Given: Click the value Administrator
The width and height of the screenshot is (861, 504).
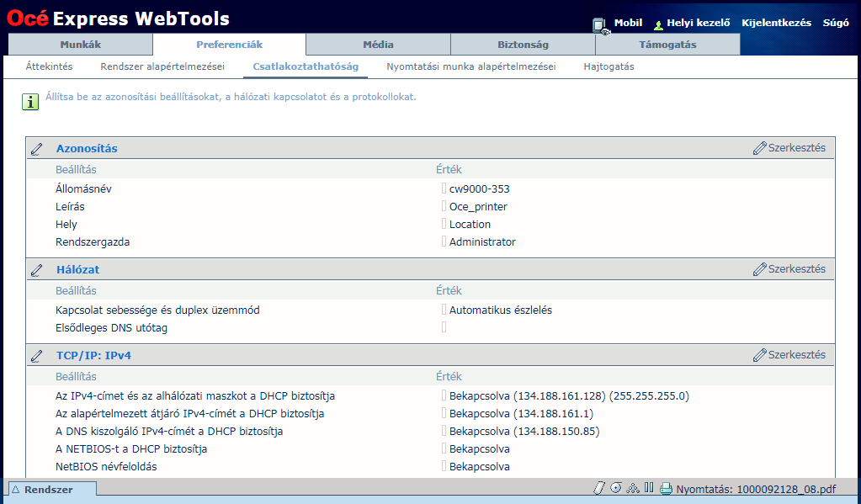Looking at the screenshot, I should [x=482, y=242].
